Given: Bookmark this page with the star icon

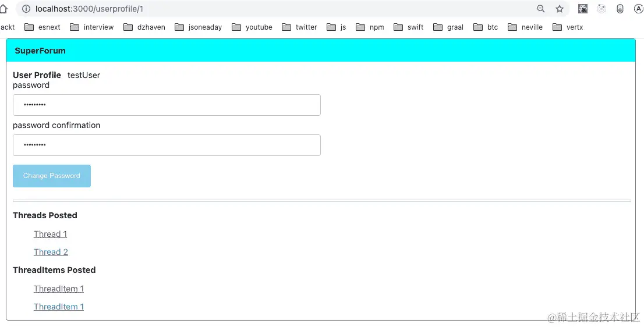Looking at the screenshot, I should (560, 9).
